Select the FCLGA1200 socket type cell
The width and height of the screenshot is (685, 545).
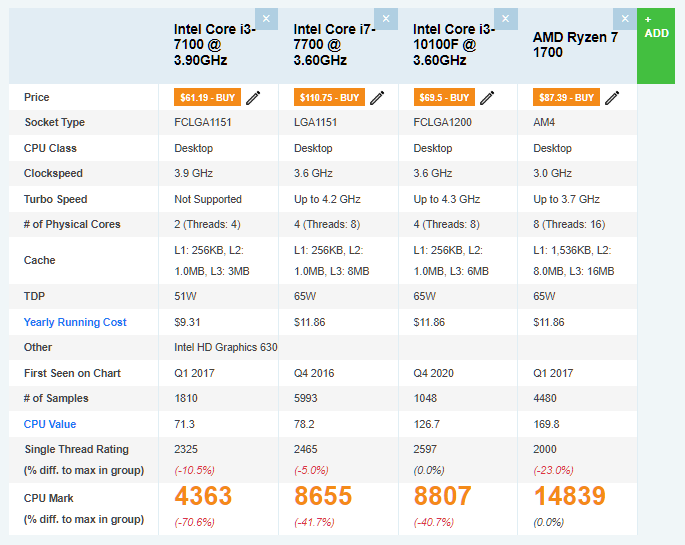pos(443,122)
